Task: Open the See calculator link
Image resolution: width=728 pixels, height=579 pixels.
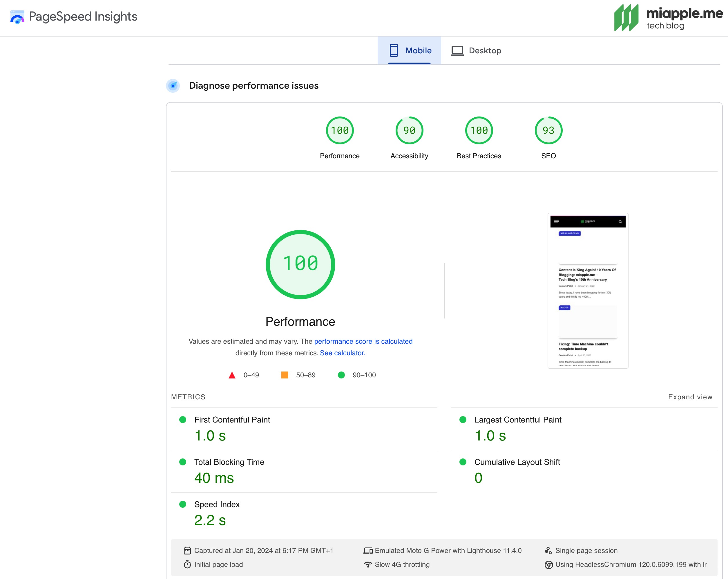Action: (342, 353)
